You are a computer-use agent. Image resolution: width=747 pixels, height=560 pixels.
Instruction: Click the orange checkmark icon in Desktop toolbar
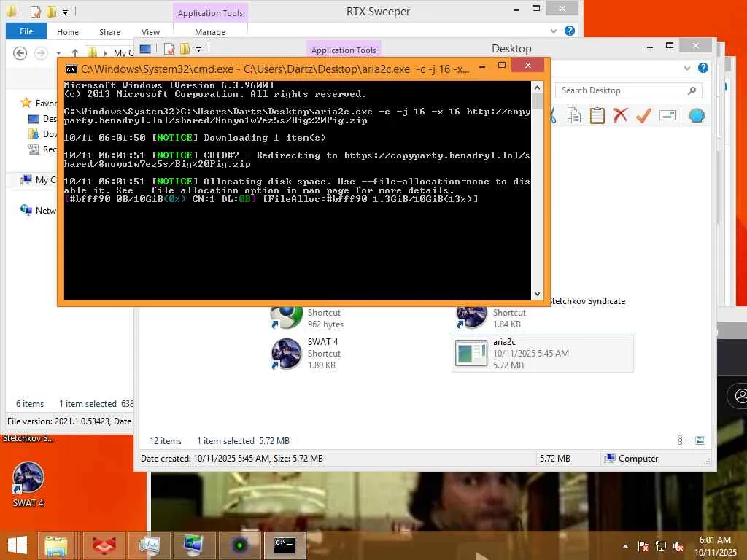[x=643, y=115]
